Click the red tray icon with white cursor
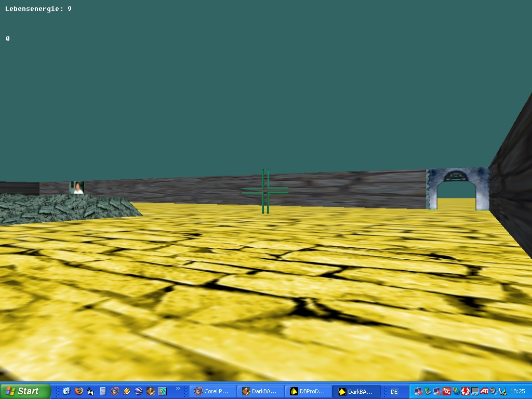Screen dimensions: 532x399 pos(446,391)
